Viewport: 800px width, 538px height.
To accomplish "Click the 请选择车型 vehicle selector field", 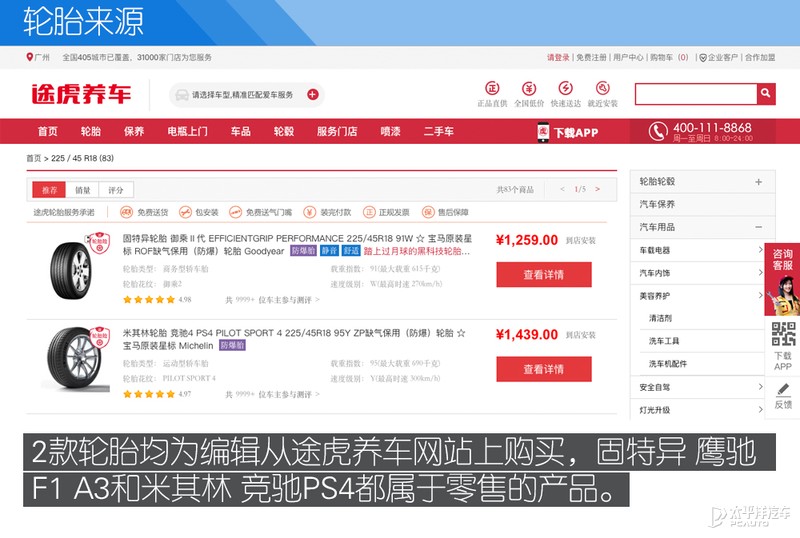I will 246,95.
